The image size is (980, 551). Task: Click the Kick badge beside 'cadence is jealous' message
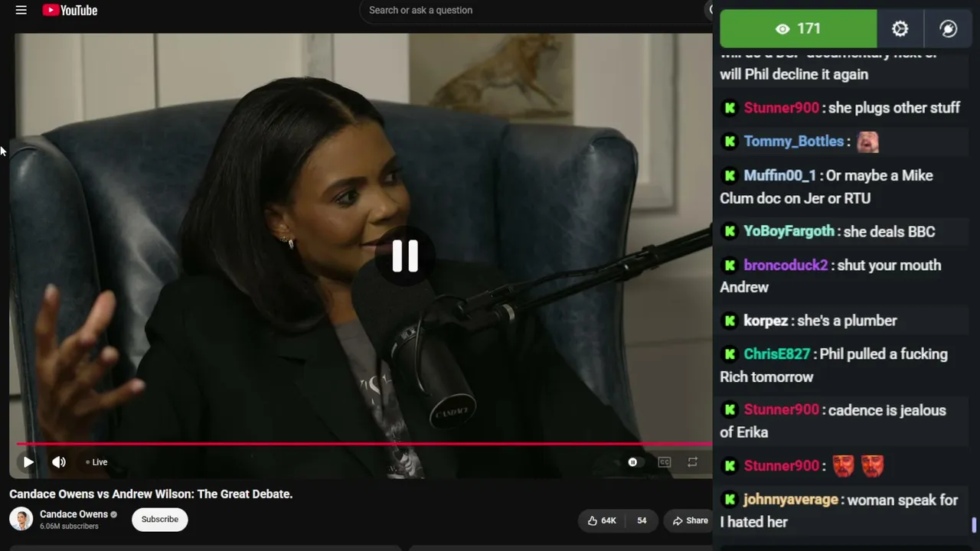tap(730, 410)
